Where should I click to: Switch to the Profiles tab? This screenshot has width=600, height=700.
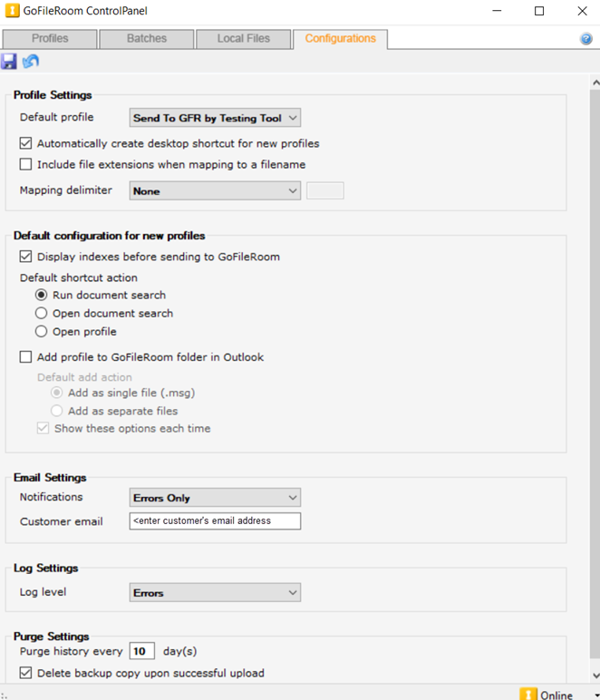tap(50, 39)
